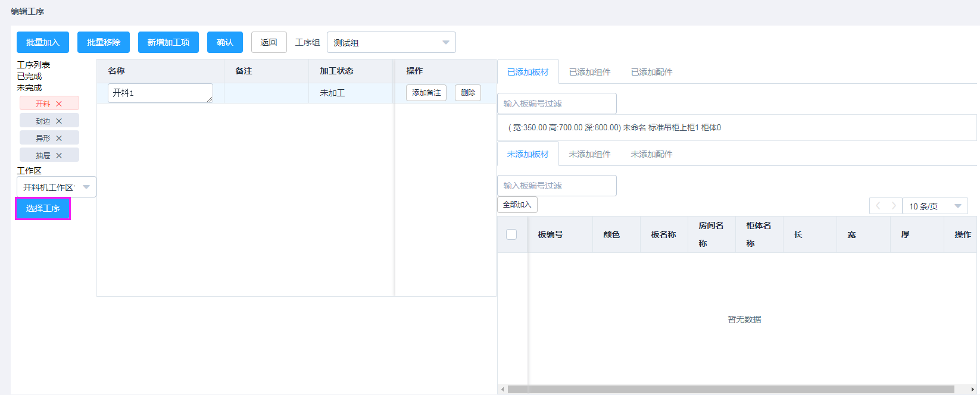Click the 批量加入 button
Screen dimensions: 980x395
tap(43, 42)
